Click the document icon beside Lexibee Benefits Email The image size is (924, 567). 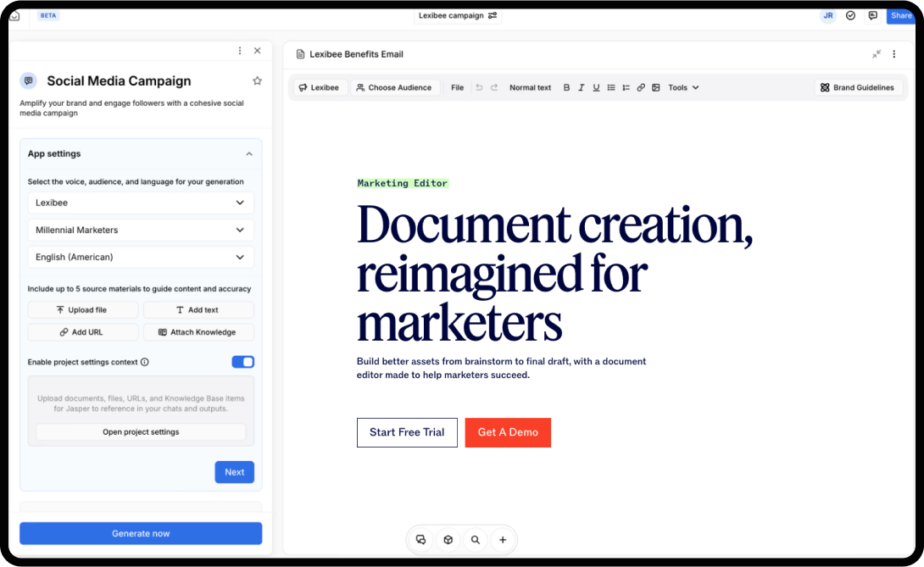pyautogui.click(x=300, y=54)
